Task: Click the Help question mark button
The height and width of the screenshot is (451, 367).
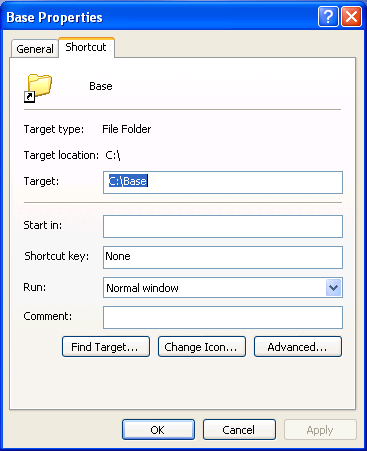Action: (x=328, y=16)
